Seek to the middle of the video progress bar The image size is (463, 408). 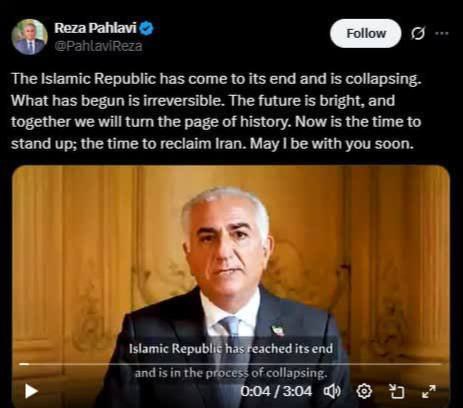(x=230, y=364)
